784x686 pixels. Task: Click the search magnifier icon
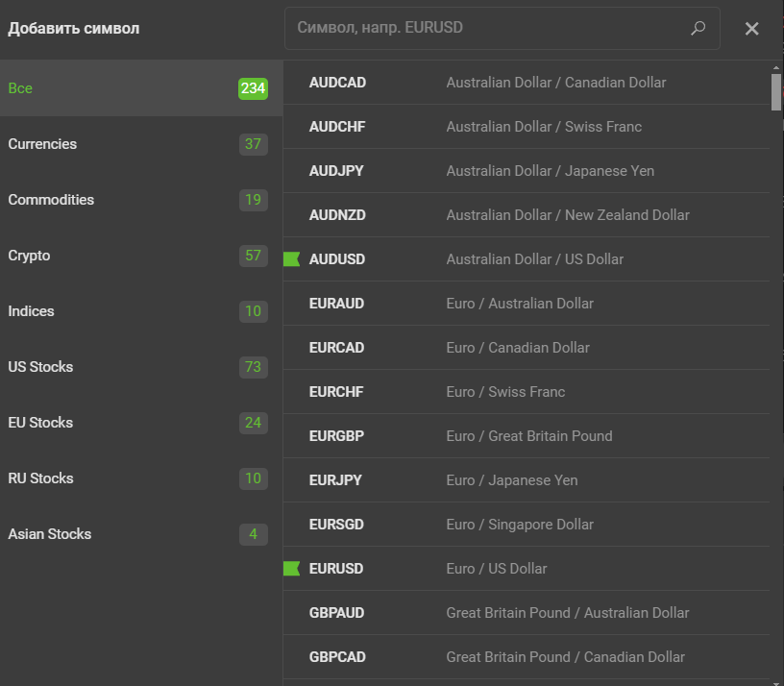coord(698,29)
